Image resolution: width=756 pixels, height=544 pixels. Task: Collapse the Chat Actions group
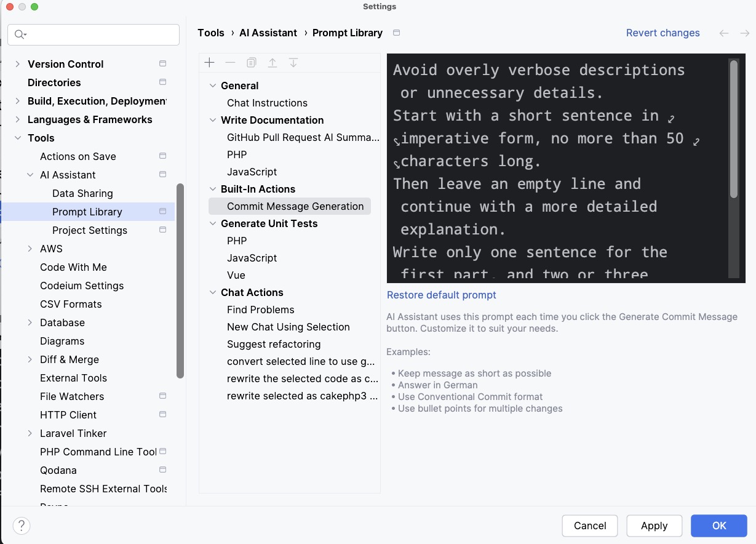pos(213,292)
